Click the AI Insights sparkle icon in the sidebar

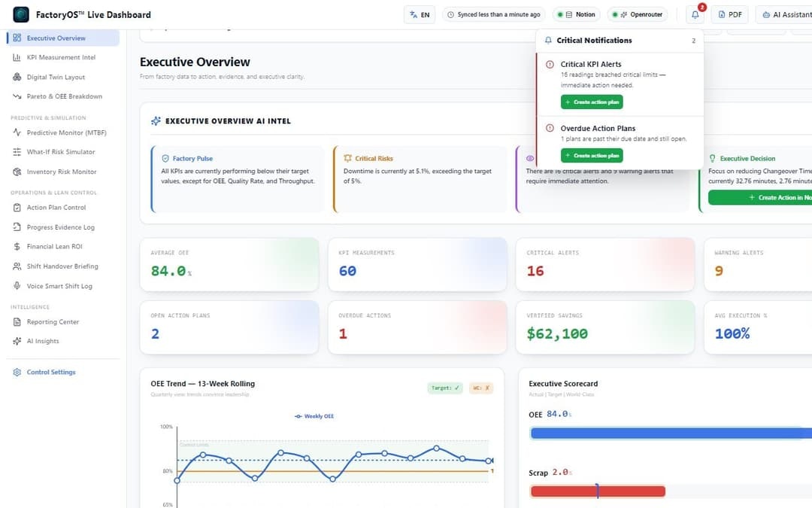pyautogui.click(x=17, y=341)
